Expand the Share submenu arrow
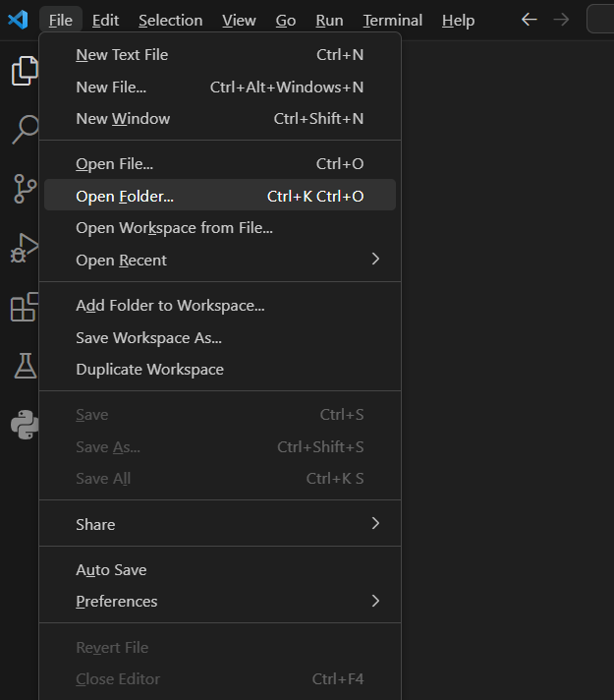The height and width of the screenshot is (700, 614). (x=375, y=523)
